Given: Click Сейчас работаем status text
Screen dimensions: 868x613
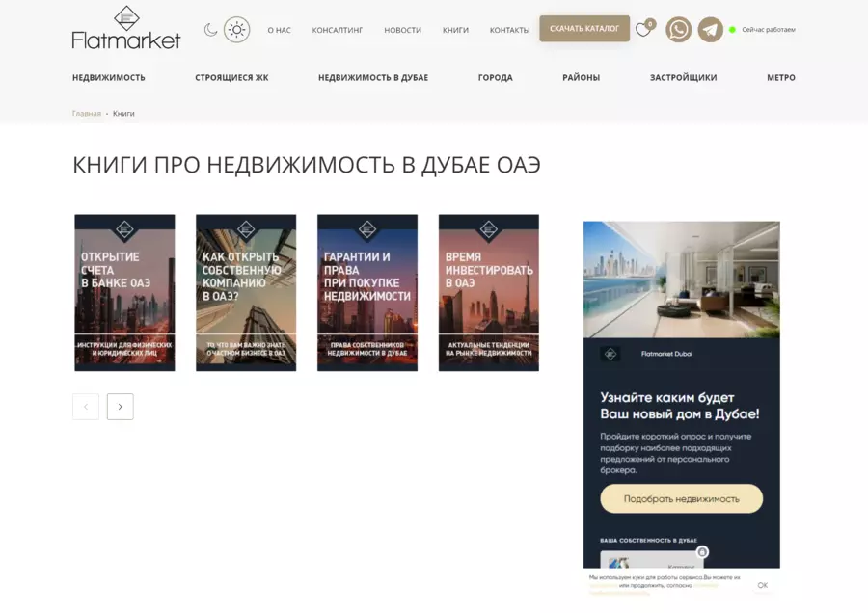Looking at the screenshot, I should tap(769, 30).
